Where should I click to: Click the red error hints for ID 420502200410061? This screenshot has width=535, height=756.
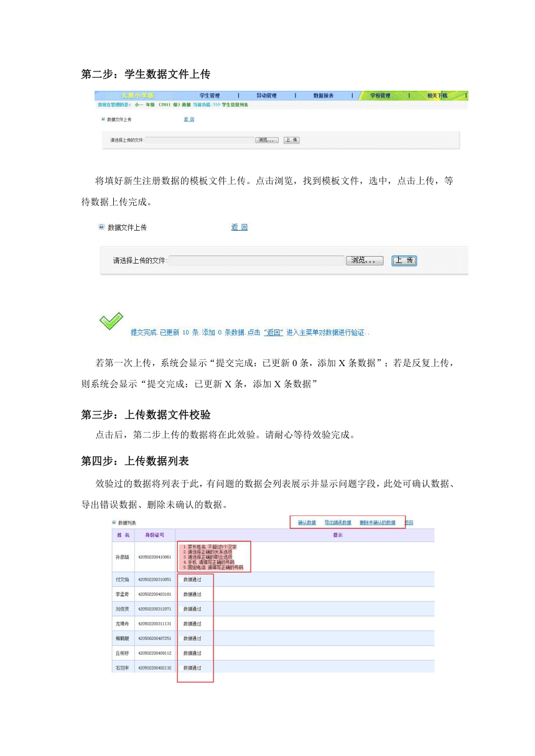click(213, 557)
